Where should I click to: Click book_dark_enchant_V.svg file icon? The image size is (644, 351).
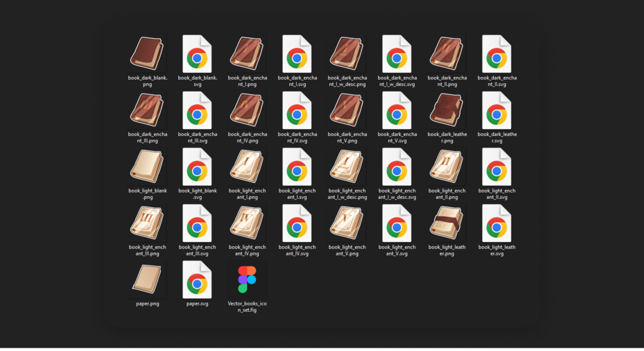(397, 110)
